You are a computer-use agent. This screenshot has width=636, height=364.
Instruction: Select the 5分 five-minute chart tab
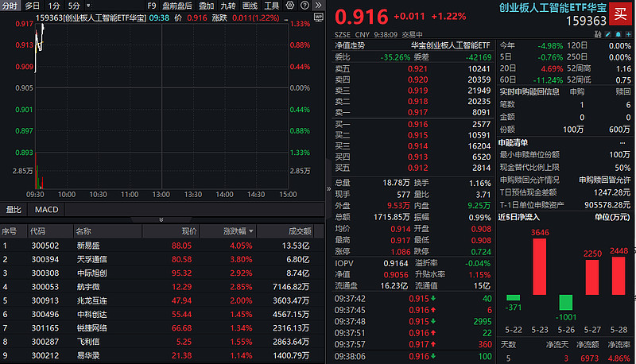point(74,6)
